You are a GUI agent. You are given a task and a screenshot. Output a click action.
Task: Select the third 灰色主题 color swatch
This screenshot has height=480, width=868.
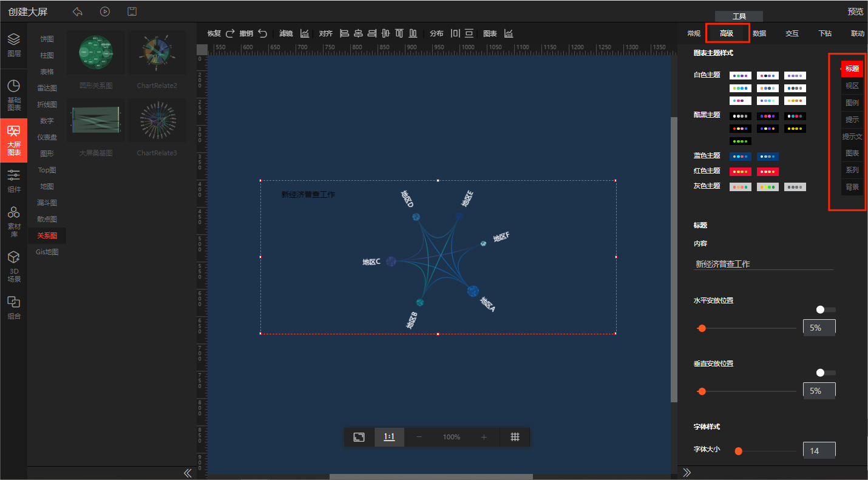[x=795, y=187]
